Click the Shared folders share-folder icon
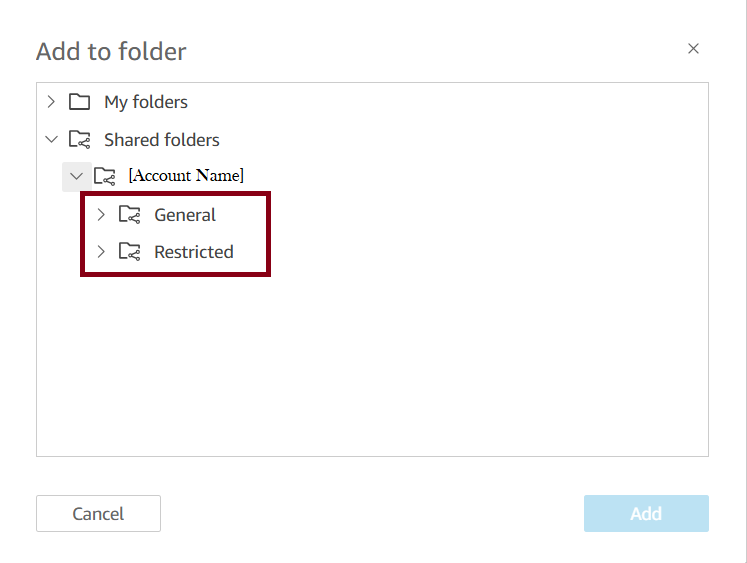 [79, 140]
